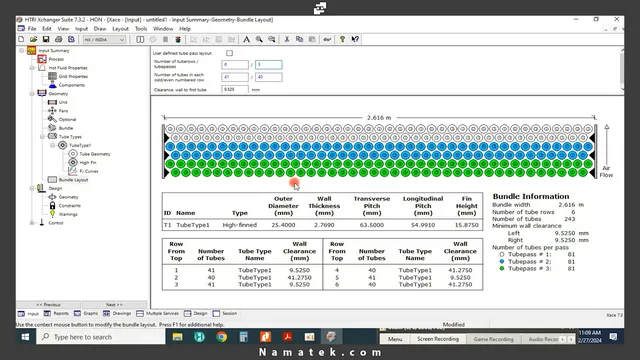Click the zoom out magnifier icon
Screen dimensions: 640x360
pos(271,39)
